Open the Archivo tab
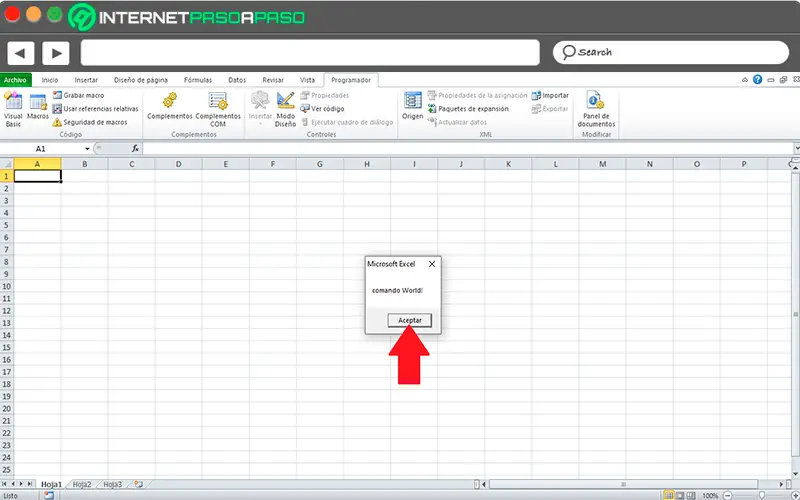The image size is (800, 500). tap(16, 80)
